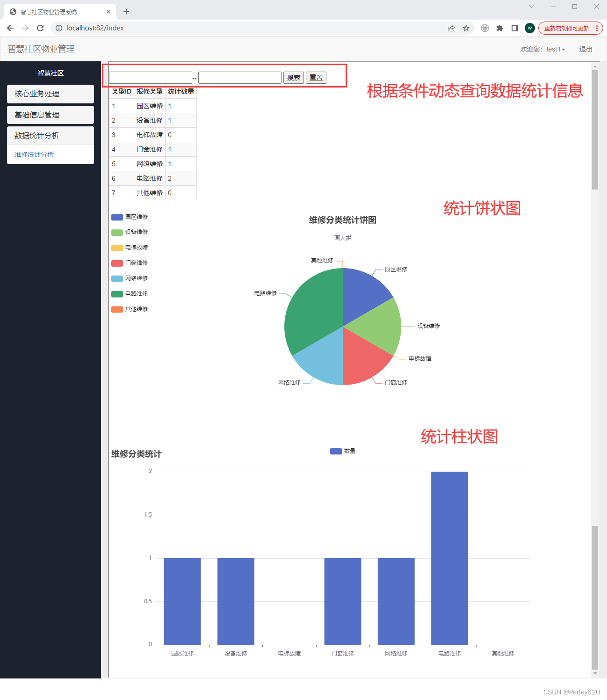
Task: Click the scrollbar down arrow
Action: coord(595,674)
